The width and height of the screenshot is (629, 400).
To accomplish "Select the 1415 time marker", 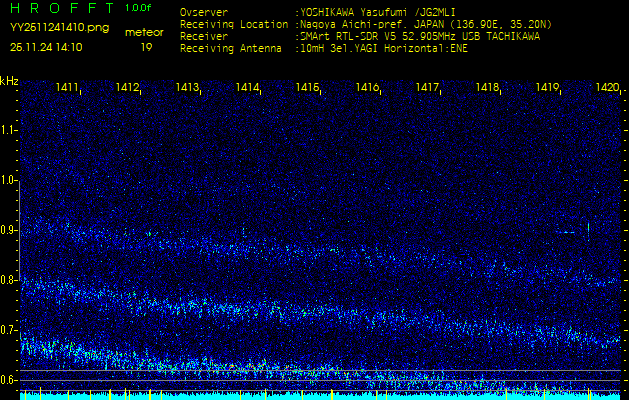I will (x=308, y=88).
